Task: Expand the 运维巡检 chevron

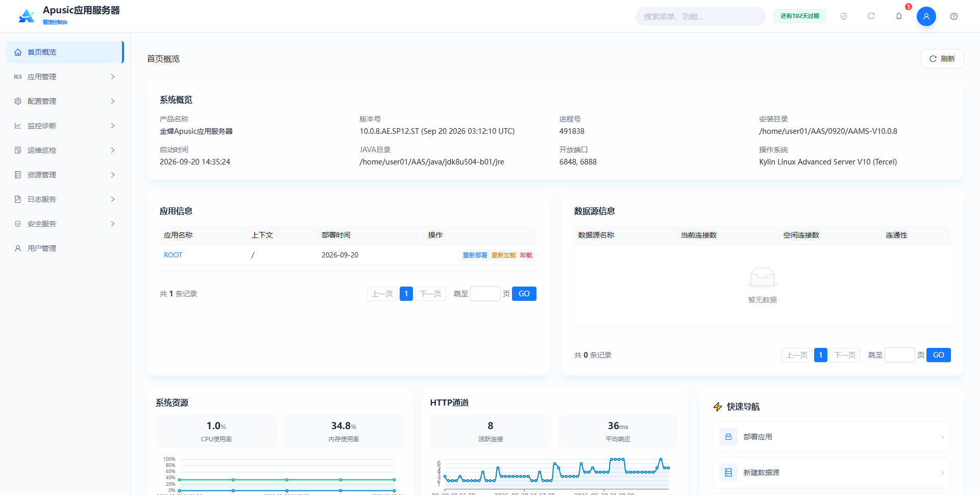Action: point(113,150)
